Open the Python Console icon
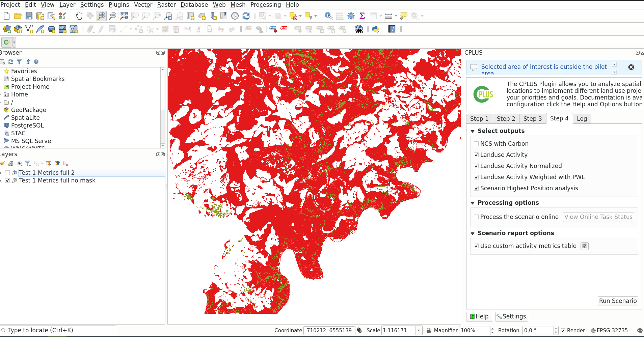 (375, 29)
